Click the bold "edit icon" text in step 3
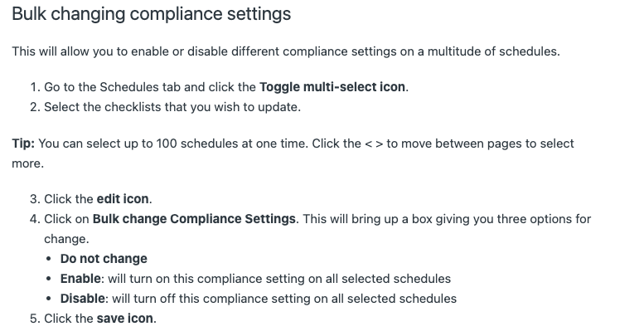The height and width of the screenshot is (336, 644). 124,199
